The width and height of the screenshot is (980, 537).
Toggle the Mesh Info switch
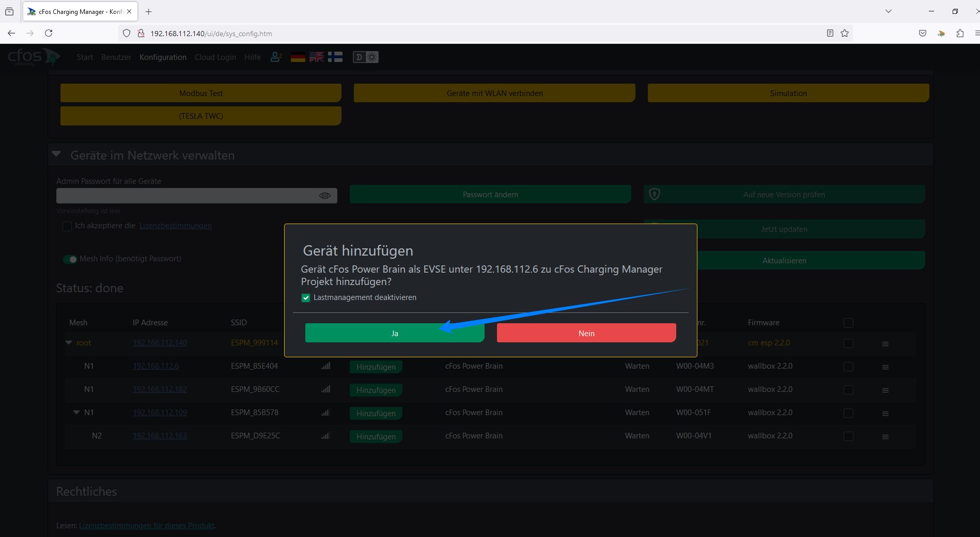pyautogui.click(x=70, y=259)
